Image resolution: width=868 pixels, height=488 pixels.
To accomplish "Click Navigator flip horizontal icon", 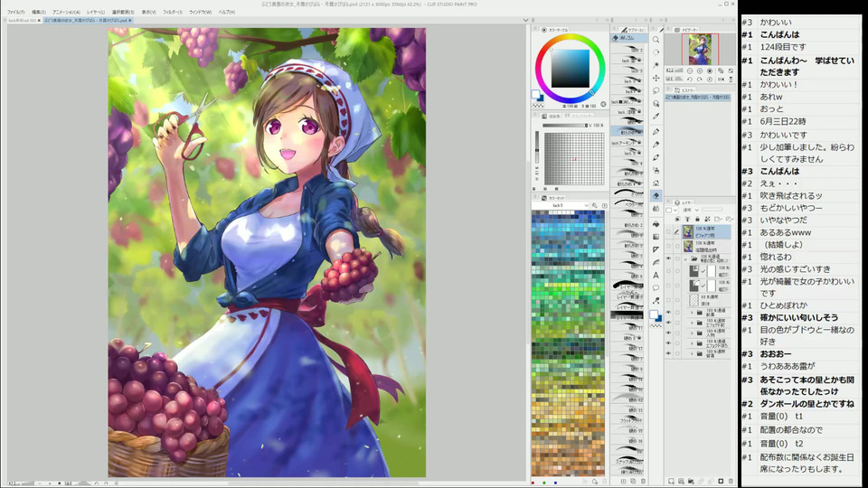I will [721, 80].
